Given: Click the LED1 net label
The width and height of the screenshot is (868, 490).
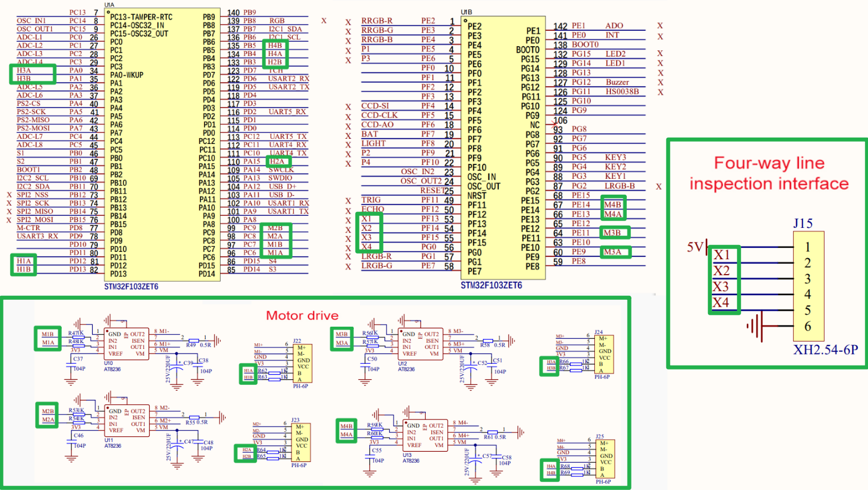Looking at the screenshot, I should (x=615, y=63).
